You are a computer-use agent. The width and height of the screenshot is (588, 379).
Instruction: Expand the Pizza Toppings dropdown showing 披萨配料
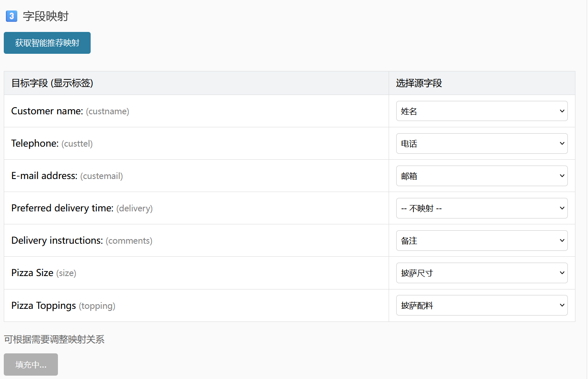point(481,305)
